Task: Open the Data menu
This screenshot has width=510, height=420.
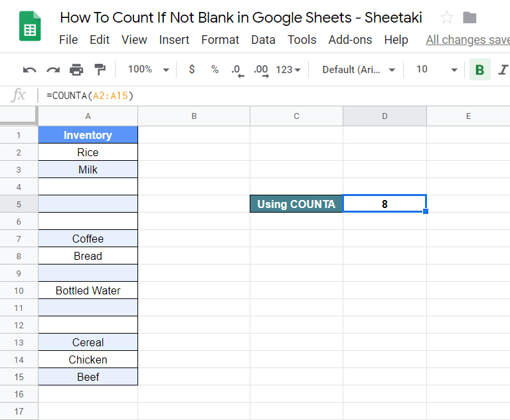Action: coord(263,40)
